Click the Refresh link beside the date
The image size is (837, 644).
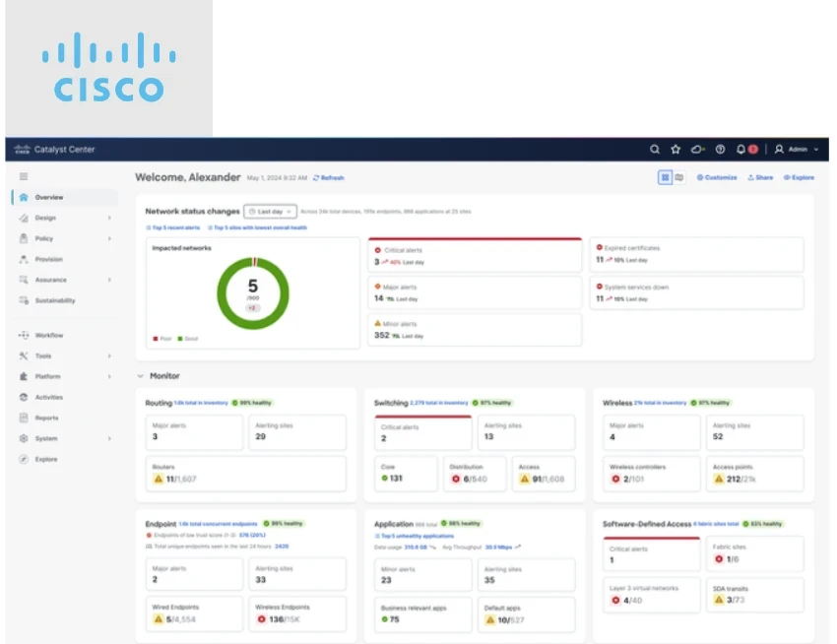click(329, 178)
